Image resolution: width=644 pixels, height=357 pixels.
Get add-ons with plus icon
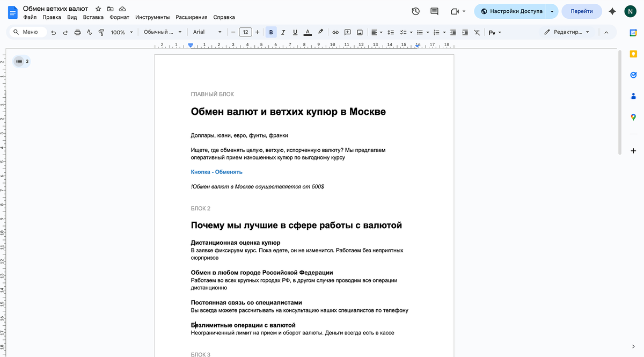click(x=633, y=151)
